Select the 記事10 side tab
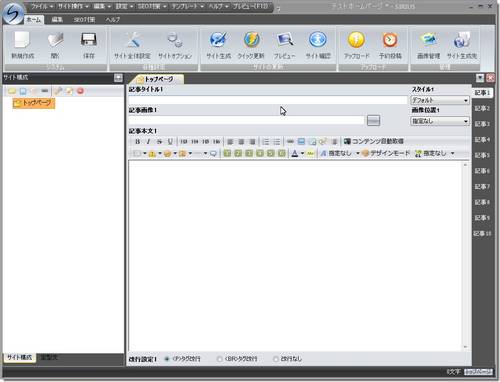 click(x=482, y=233)
